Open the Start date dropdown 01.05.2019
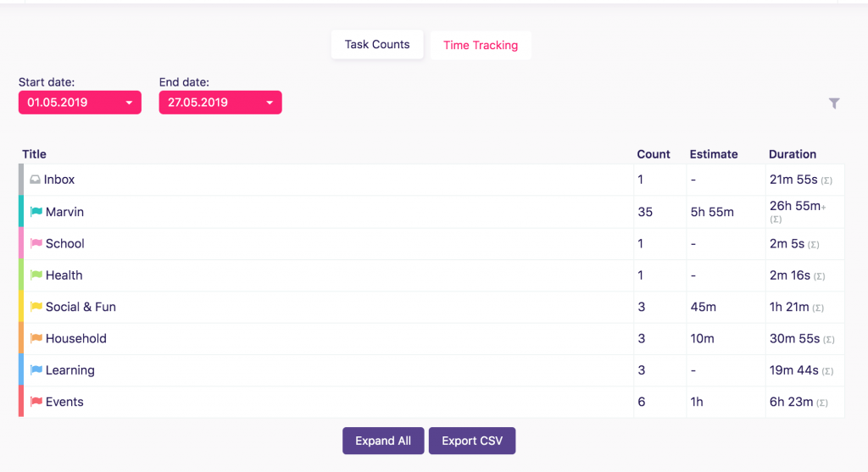868x472 pixels. 80,103
